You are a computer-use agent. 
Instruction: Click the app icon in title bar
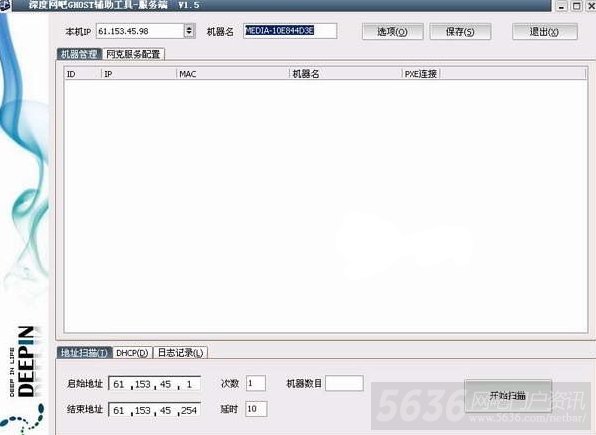click(x=5, y=5)
